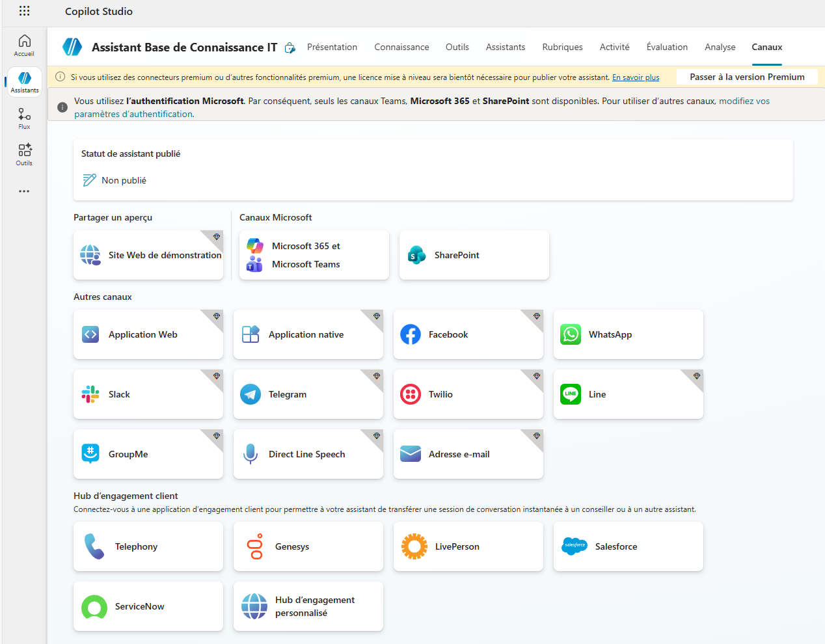Go to Accueil in the sidebar
The image size is (825, 644).
pos(24,46)
